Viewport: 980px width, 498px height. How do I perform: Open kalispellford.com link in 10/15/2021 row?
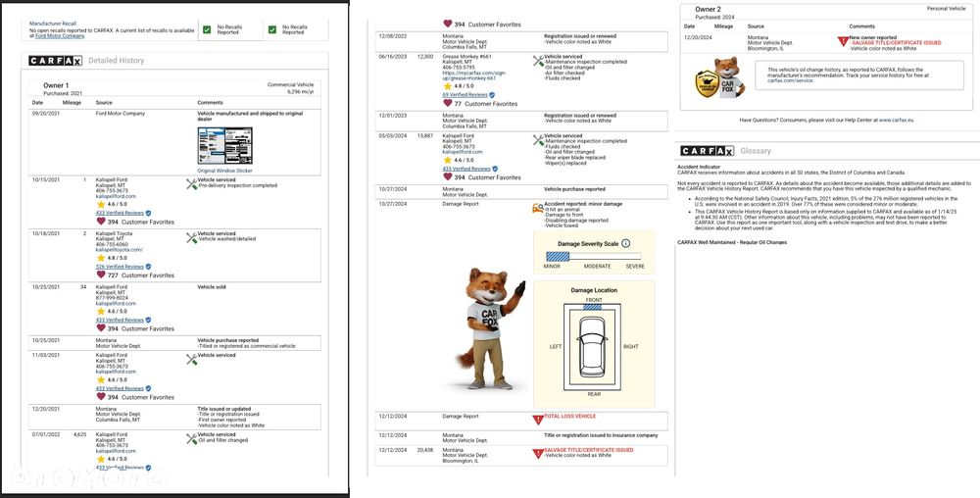[116, 196]
